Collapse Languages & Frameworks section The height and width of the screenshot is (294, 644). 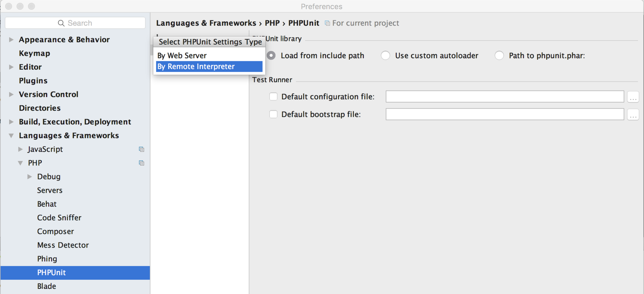(x=11, y=136)
